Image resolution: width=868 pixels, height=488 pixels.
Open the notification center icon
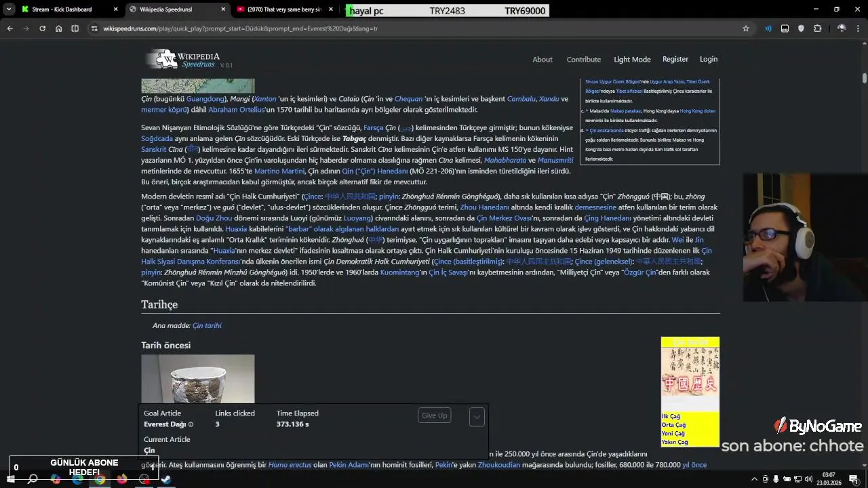point(853,479)
